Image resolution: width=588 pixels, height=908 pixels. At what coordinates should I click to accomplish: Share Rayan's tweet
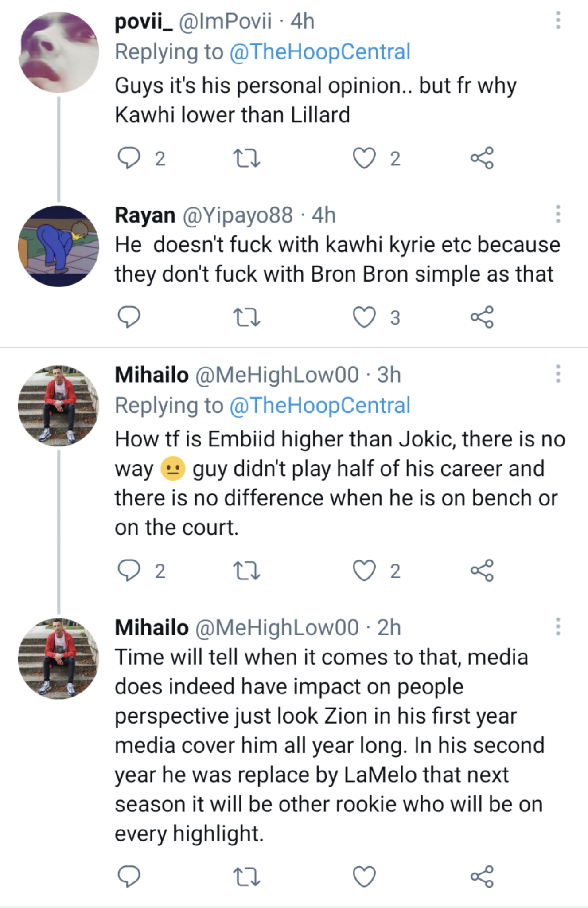click(x=482, y=317)
